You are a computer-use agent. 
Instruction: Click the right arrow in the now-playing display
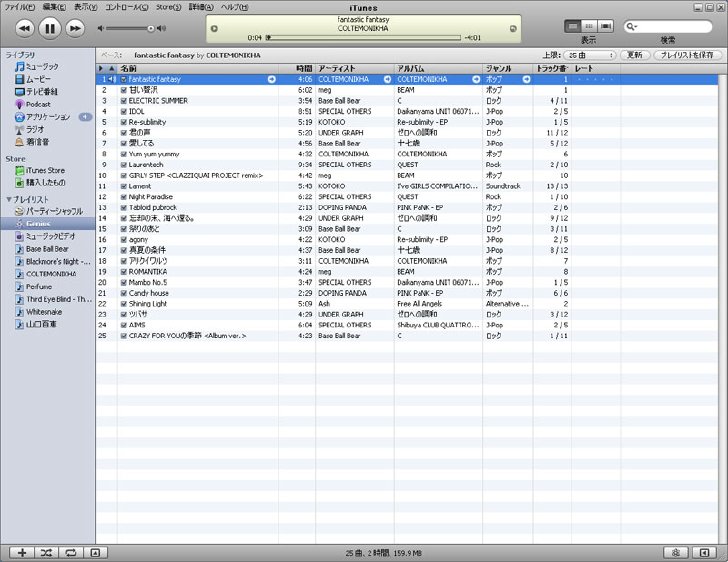(x=513, y=29)
